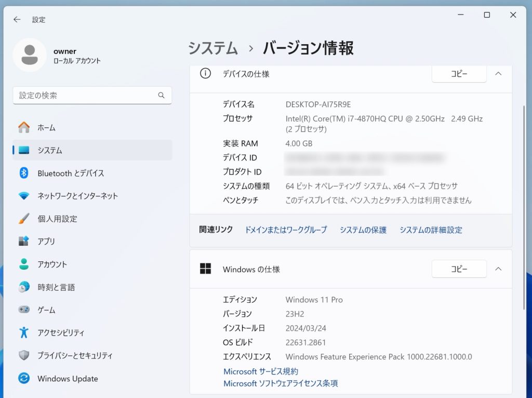
Task: Collapse the デバイスの仕様 section
Action: [x=498, y=74]
